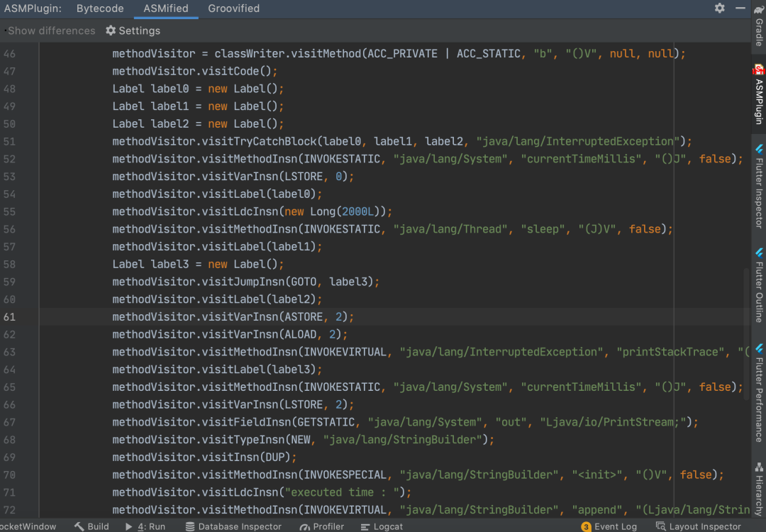The height and width of the screenshot is (532, 766).
Task: Open Profiler tool window
Action: tap(322, 526)
